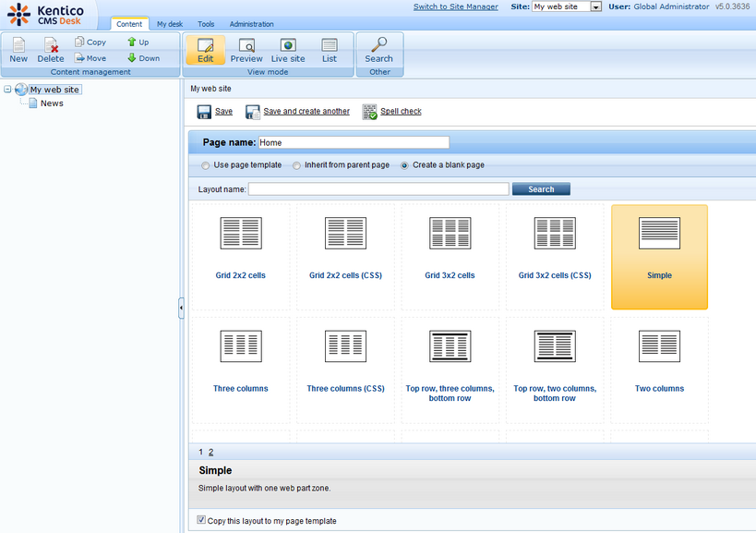The image size is (756, 533).
Task: Open the My desk tab
Action: tap(169, 24)
